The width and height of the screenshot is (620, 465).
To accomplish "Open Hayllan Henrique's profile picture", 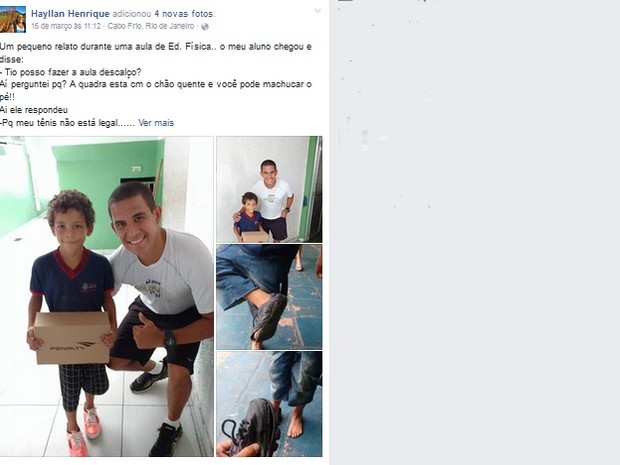I will point(13,19).
